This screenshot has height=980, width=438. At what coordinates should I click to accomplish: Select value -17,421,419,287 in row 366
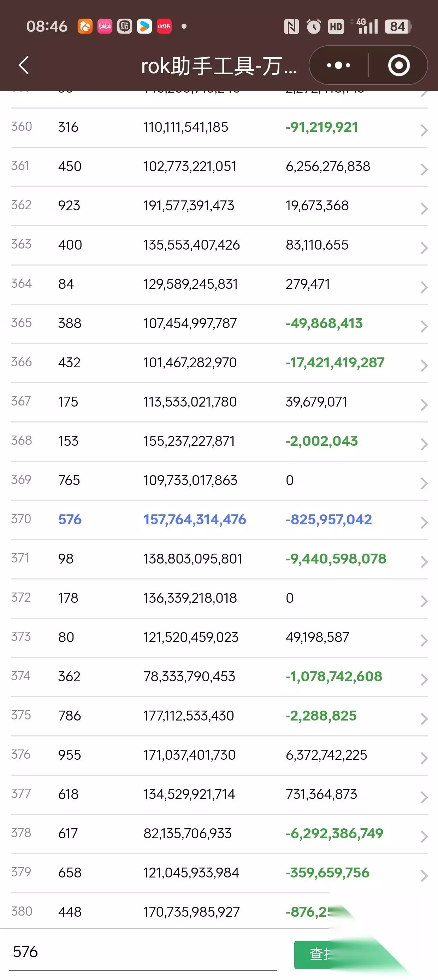(x=335, y=363)
